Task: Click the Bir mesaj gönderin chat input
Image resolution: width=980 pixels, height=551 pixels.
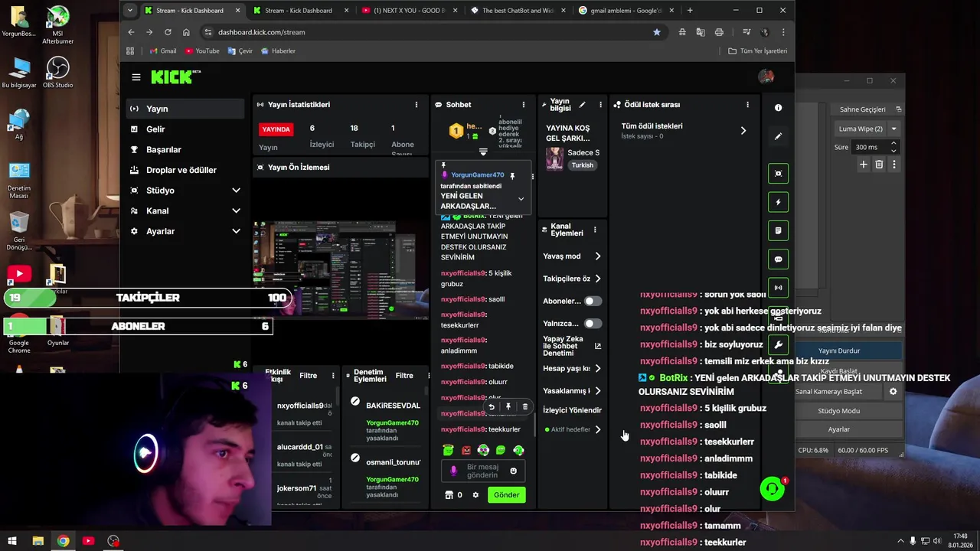Action: point(482,471)
